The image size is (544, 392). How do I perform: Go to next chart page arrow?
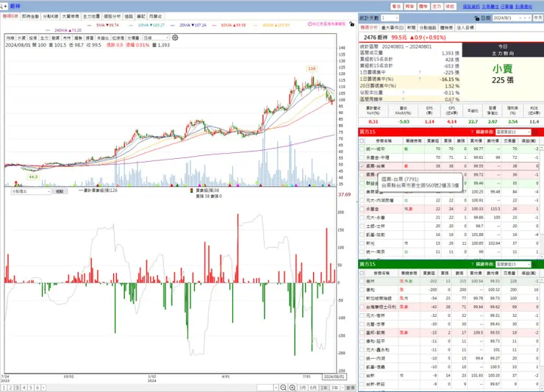coord(43,388)
